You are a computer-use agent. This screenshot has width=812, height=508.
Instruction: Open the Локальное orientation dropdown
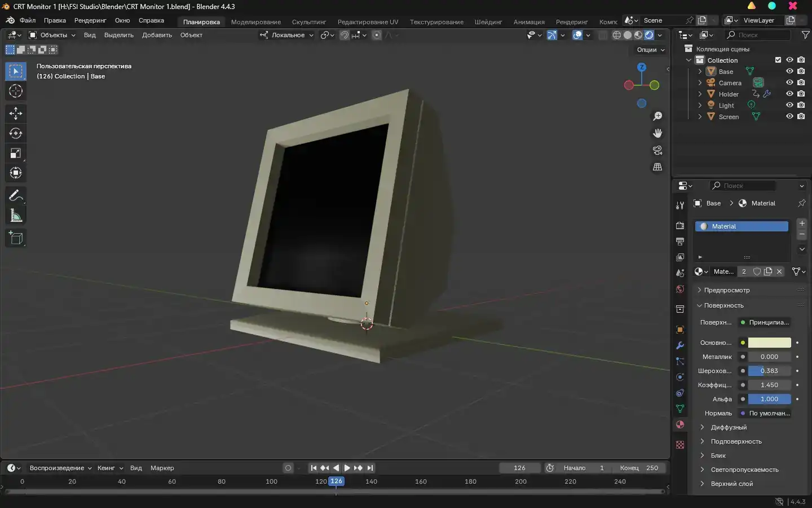pyautogui.click(x=286, y=35)
